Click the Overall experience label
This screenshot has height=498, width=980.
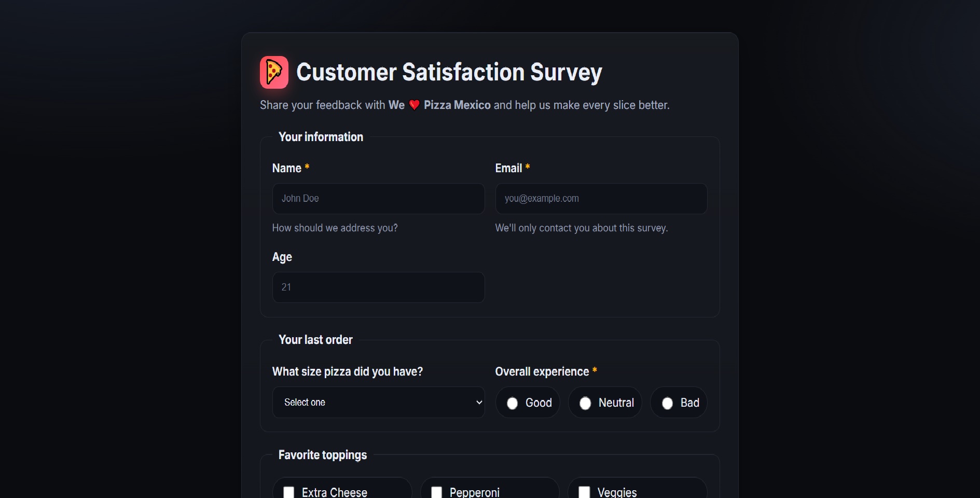pyautogui.click(x=542, y=371)
